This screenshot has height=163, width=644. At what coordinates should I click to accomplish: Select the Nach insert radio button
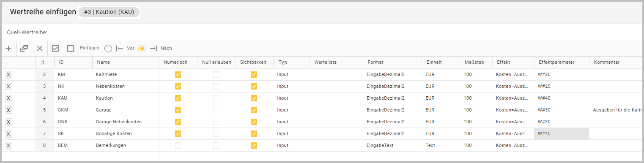(x=143, y=49)
